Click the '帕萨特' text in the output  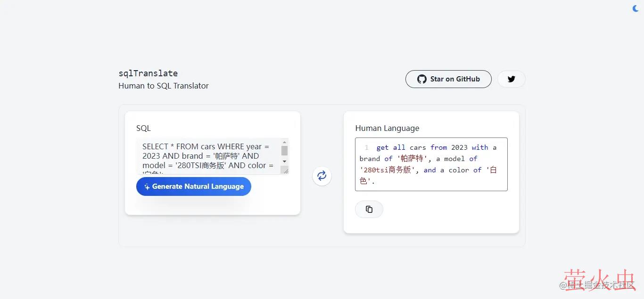click(412, 159)
